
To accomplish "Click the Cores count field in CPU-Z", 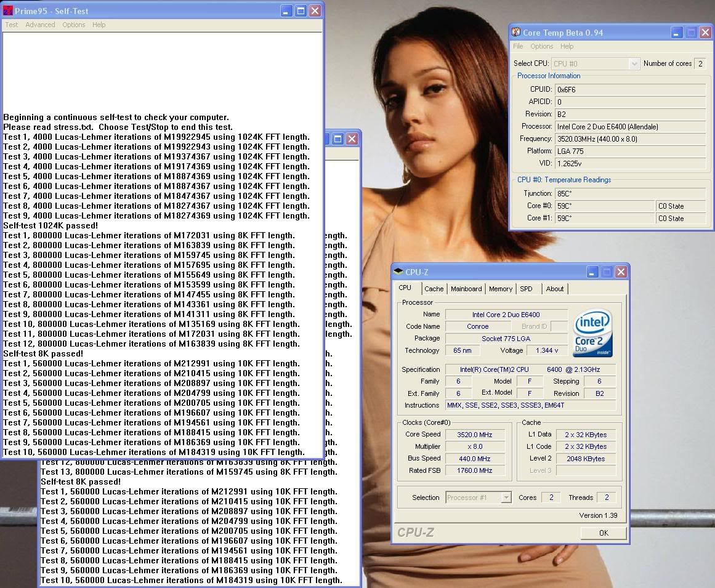I will point(551,497).
